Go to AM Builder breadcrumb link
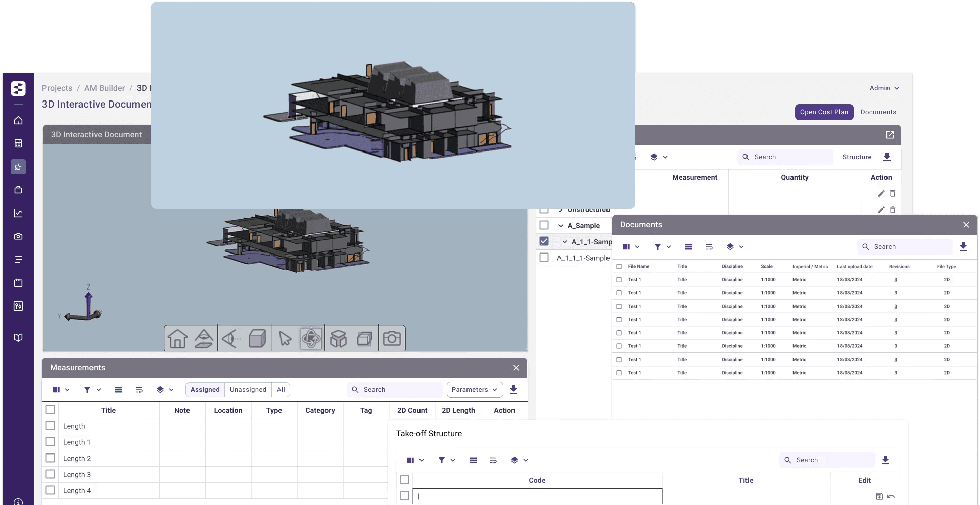 pos(105,88)
